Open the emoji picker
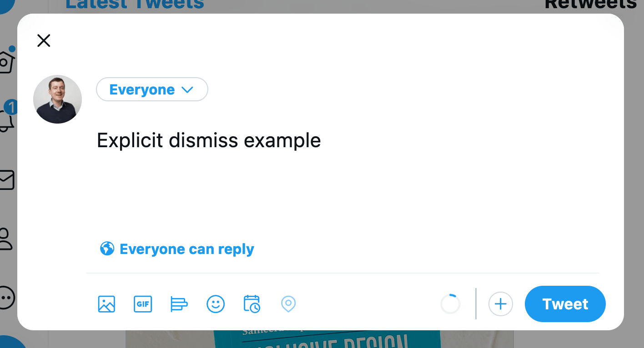Viewport: 644px width, 348px height. (216, 304)
